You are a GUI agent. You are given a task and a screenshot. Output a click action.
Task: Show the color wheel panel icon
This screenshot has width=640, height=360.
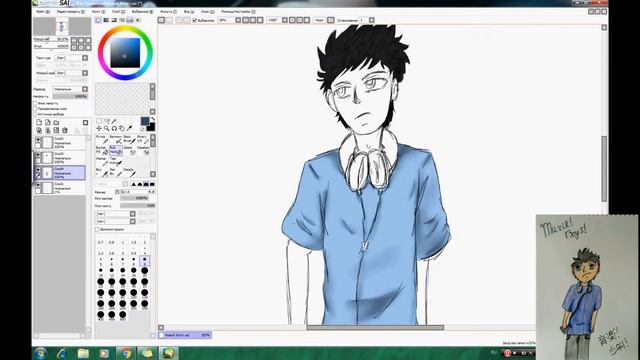coord(98,20)
